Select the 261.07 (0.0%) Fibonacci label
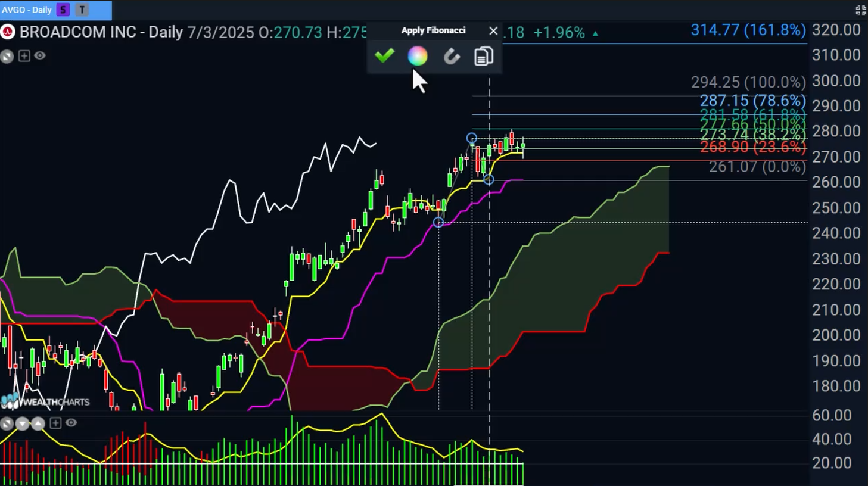Viewport: 868px width, 486px height. (757, 167)
